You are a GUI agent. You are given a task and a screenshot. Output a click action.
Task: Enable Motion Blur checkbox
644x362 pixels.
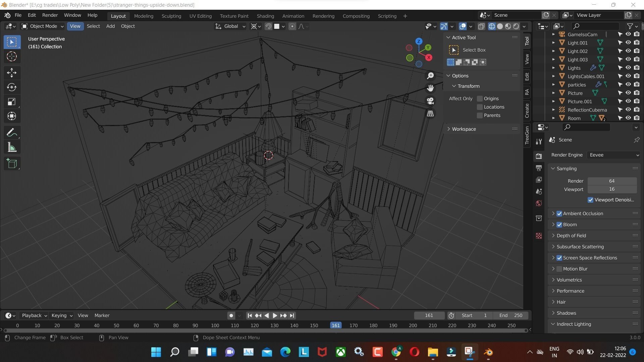559,269
